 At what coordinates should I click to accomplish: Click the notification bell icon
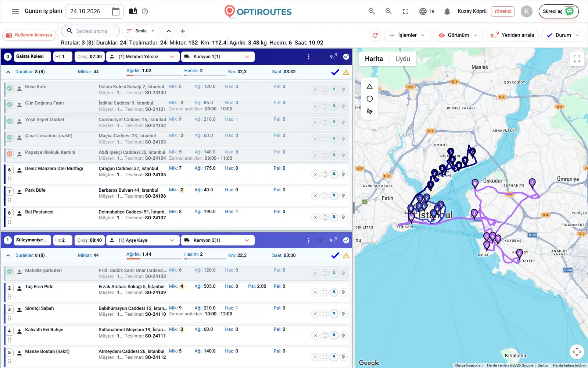447,11
